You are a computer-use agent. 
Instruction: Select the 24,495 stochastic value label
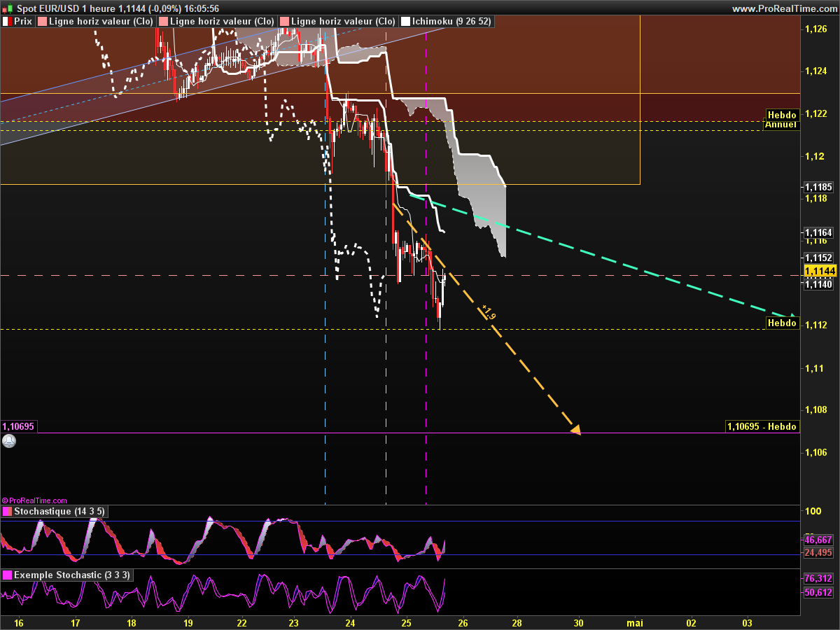click(818, 553)
